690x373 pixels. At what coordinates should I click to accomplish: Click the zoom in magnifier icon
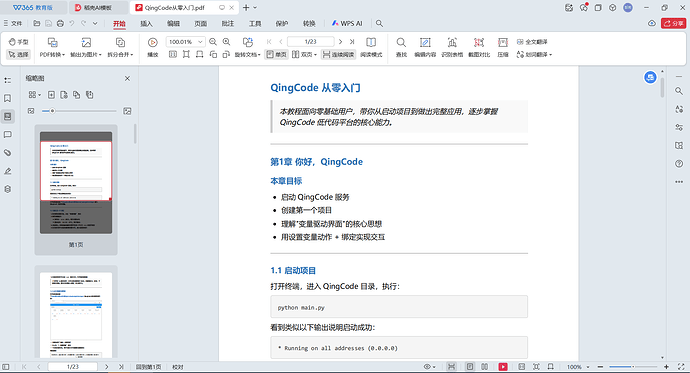click(x=227, y=42)
